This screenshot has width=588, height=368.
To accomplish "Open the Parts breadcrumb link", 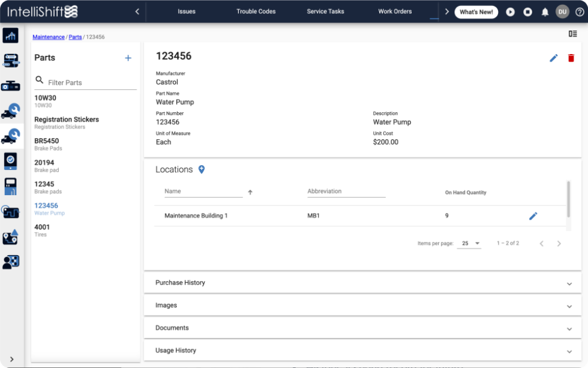I will pos(75,37).
